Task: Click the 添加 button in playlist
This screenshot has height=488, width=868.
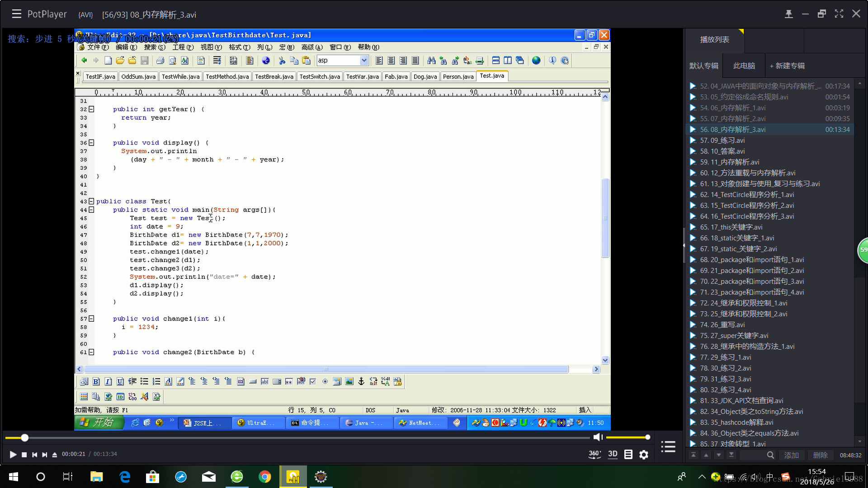Action: (x=791, y=455)
